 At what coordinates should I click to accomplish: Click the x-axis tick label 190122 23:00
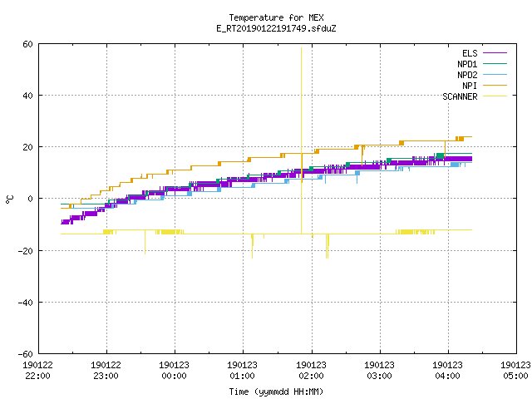pos(106,371)
